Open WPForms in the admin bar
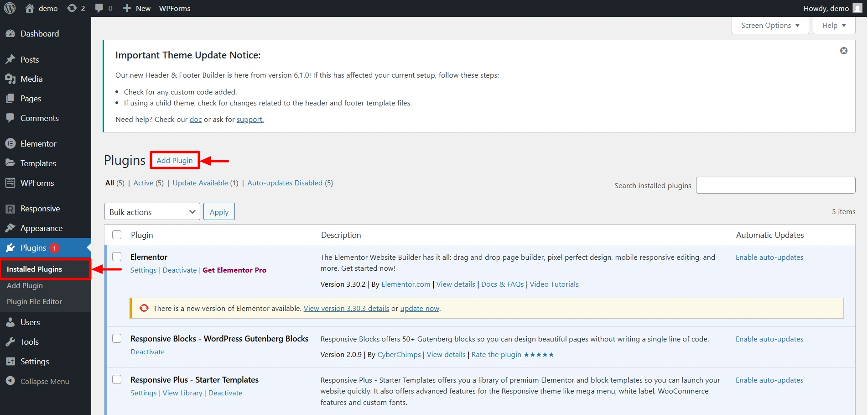The image size is (868, 415). pos(175,8)
